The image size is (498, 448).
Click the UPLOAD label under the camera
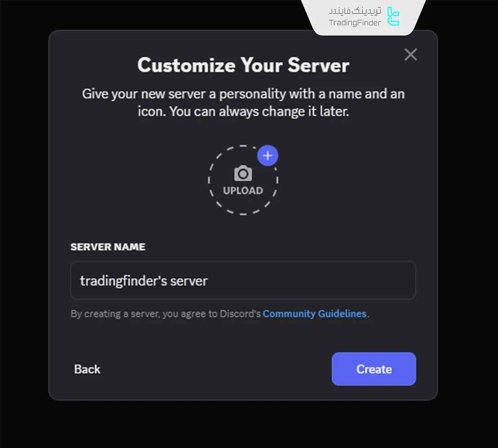[243, 191]
